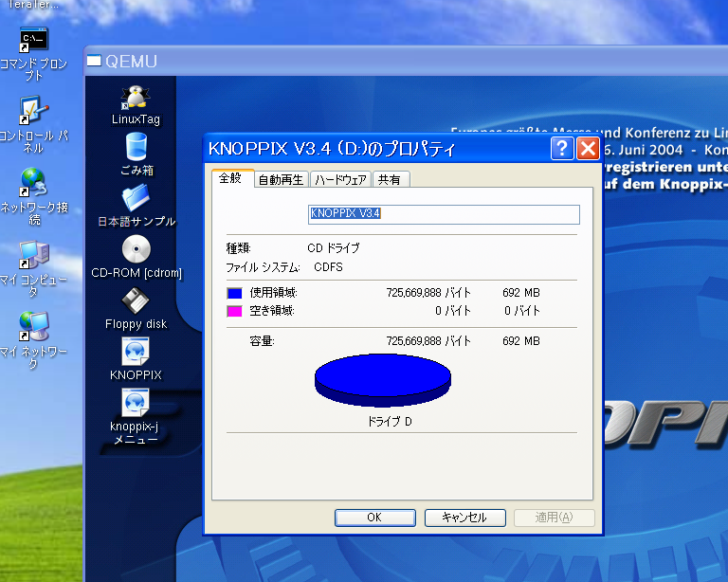Open the KNOPPIX web document icon

click(136, 352)
